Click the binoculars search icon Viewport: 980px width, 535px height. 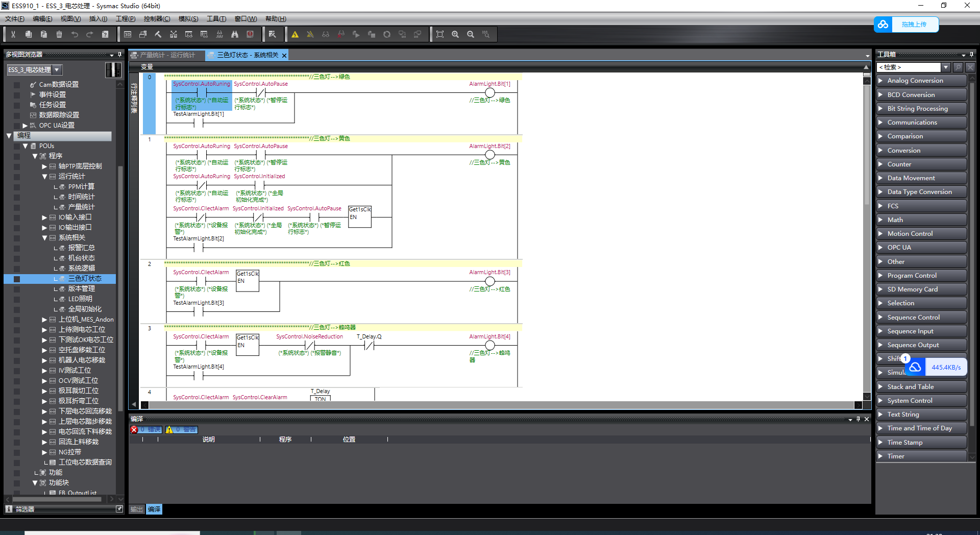click(x=235, y=34)
